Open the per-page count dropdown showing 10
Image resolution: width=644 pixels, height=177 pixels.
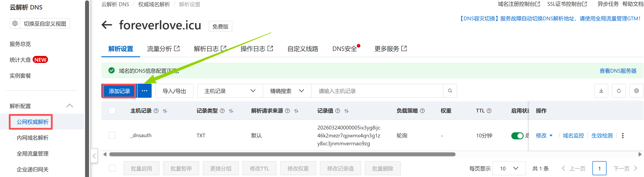[509, 168]
